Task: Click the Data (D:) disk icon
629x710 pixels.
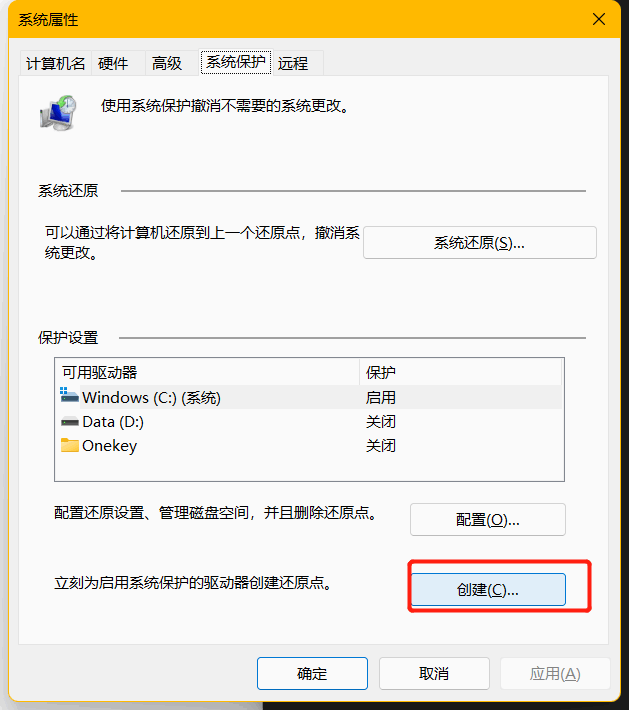Action: 70,422
